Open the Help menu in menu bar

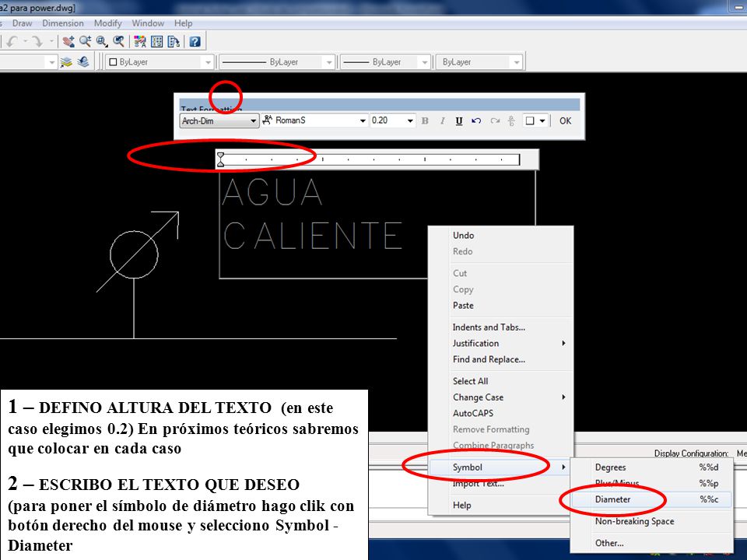[183, 23]
